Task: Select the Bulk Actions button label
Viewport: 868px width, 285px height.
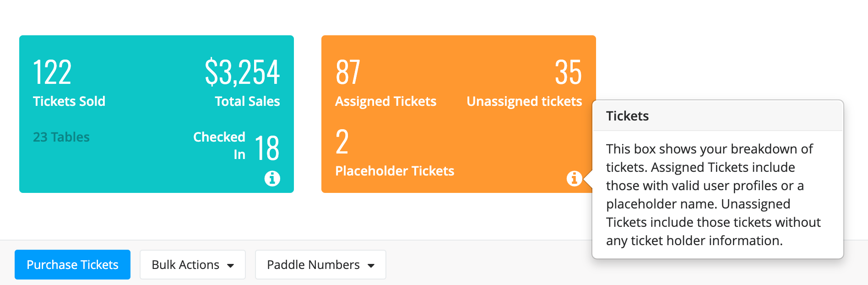Action: click(185, 265)
